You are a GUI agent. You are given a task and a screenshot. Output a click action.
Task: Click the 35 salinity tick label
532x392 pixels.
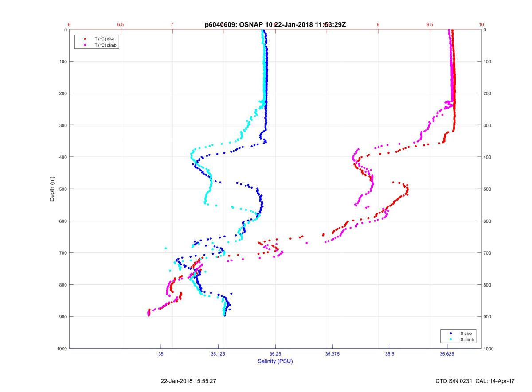pos(161,354)
